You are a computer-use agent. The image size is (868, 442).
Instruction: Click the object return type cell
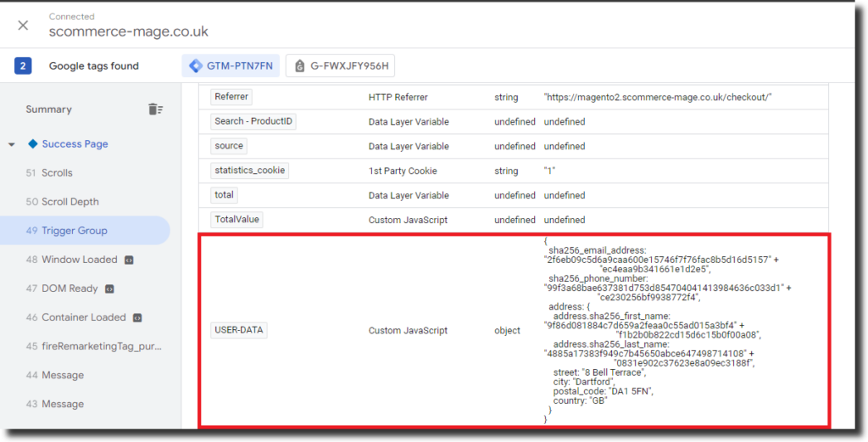pos(507,331)
